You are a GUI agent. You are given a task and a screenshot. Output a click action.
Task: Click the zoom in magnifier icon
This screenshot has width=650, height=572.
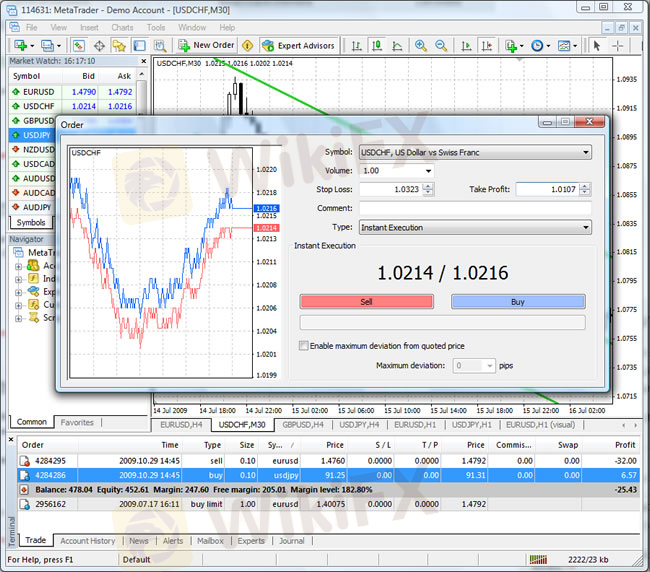[421, 45]
